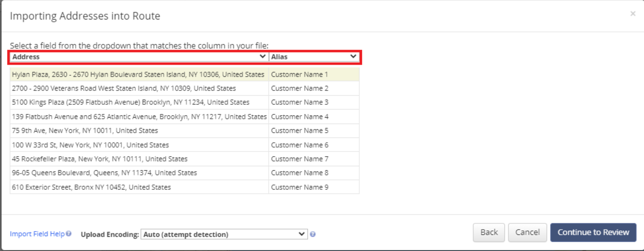Click the Cancel button
The image size is (644, 251).
[527, 232]
